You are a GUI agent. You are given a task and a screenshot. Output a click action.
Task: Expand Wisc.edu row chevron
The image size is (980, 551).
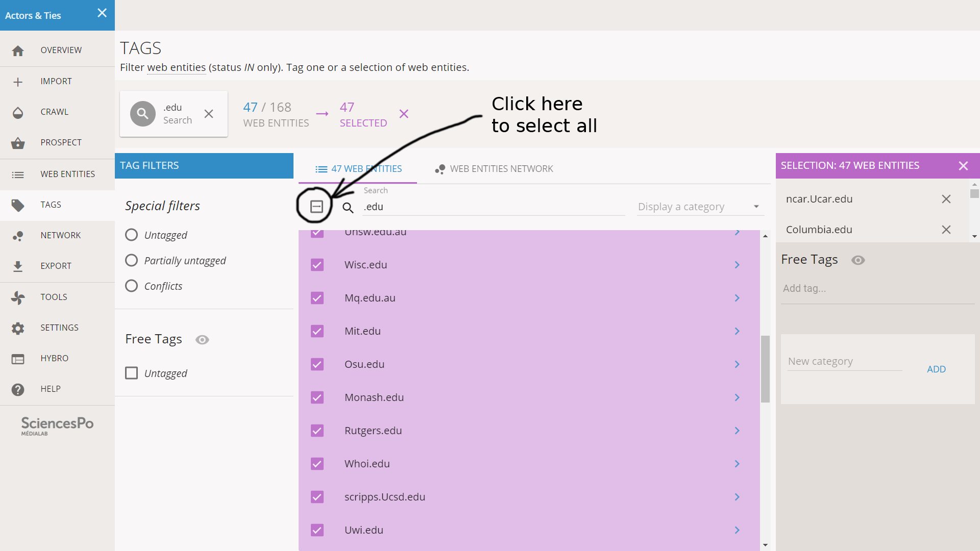coord(737,265)
